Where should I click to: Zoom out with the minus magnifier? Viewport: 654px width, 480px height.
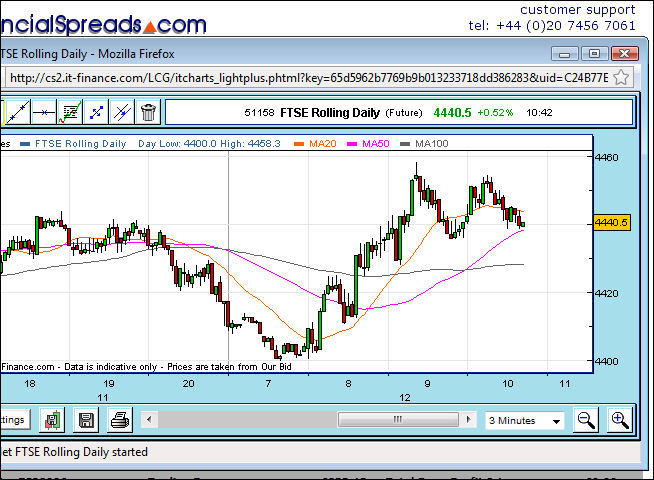586,420
